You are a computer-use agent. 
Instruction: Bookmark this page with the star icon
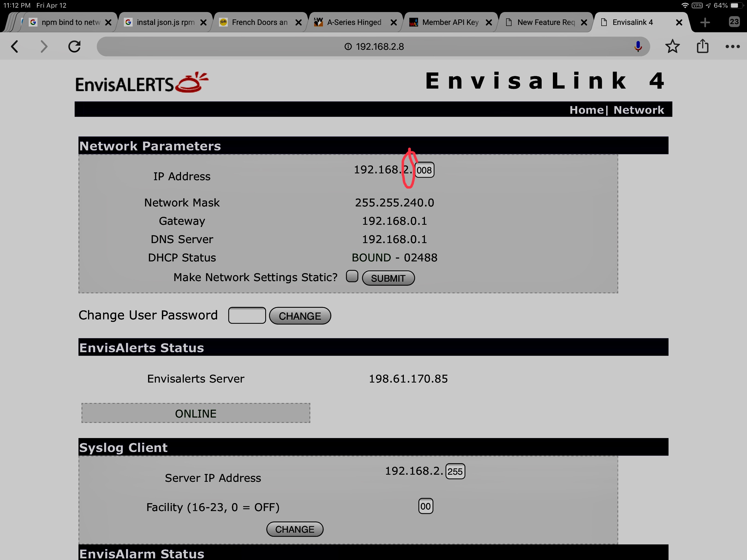coord(672,46)
